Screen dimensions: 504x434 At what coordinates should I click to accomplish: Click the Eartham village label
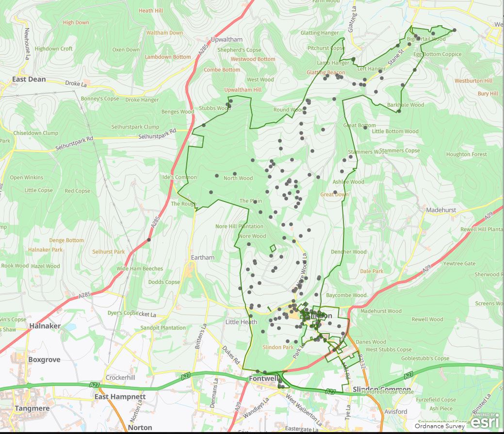[203, 258]
